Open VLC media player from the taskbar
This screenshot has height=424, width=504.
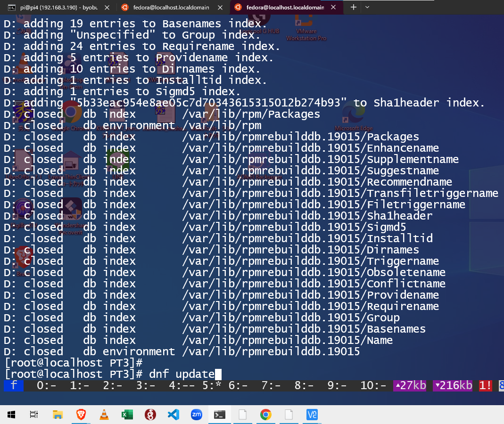click(x=104, y=415)
